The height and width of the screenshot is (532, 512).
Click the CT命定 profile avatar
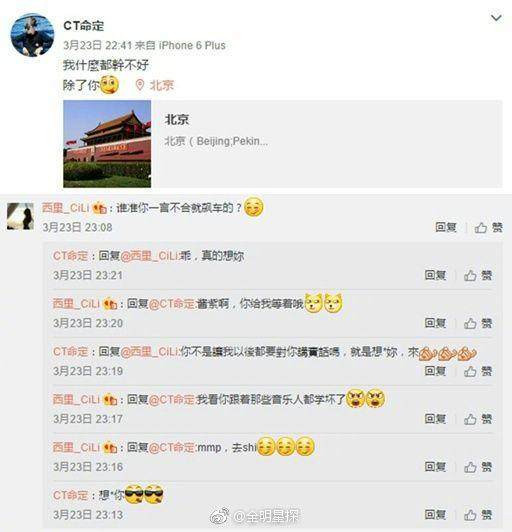32,35
